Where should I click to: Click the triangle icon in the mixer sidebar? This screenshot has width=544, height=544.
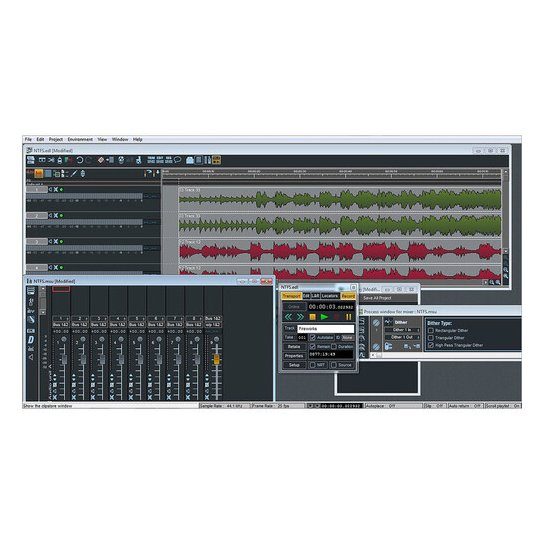[x=31, y=357]
